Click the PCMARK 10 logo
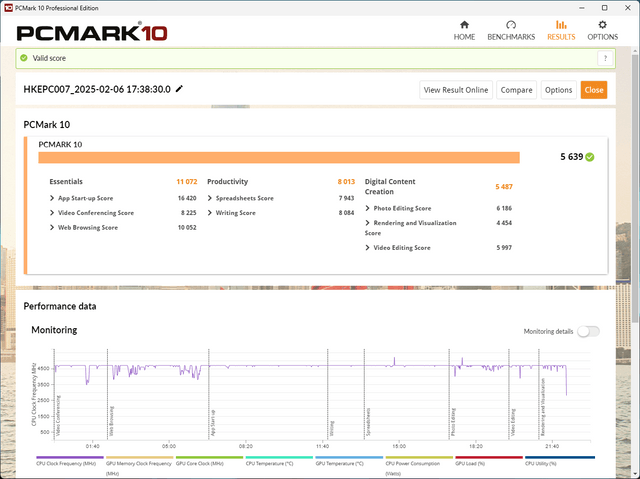 92,33
